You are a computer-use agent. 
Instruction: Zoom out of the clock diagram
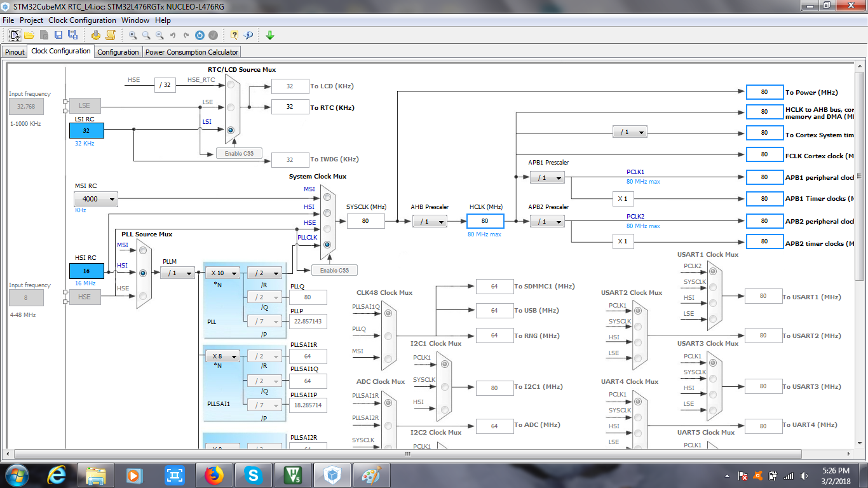(159, 35)
